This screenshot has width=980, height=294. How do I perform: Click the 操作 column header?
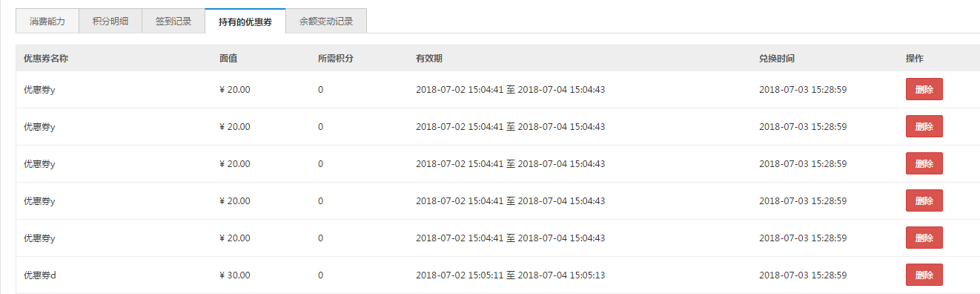tap(915, 59)
